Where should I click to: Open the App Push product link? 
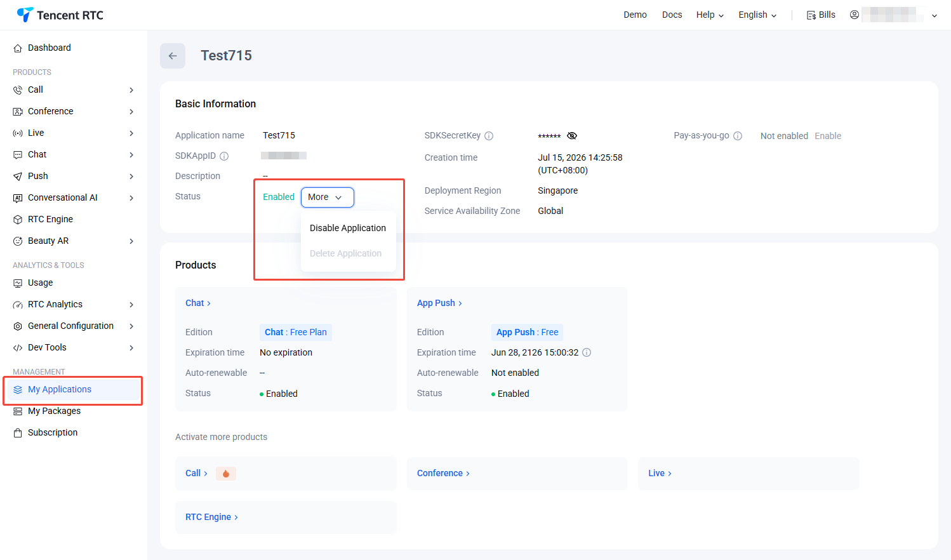tap(439, 303)
